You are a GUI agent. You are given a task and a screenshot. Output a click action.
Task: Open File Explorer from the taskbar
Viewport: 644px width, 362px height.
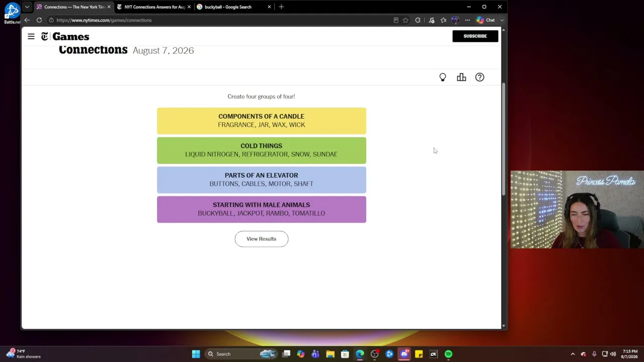coord(330,354)
